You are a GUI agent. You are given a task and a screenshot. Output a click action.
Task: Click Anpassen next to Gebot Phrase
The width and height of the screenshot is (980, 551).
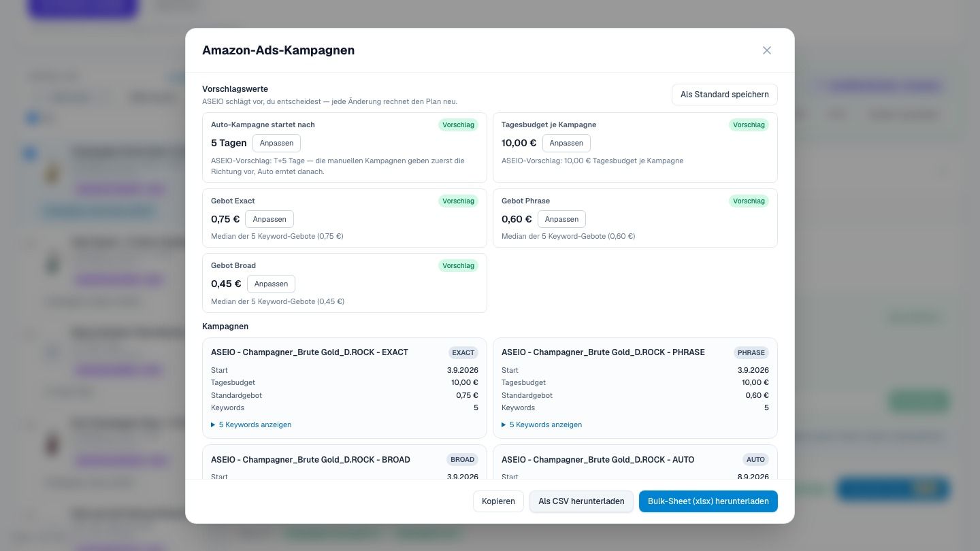point(561,219)
